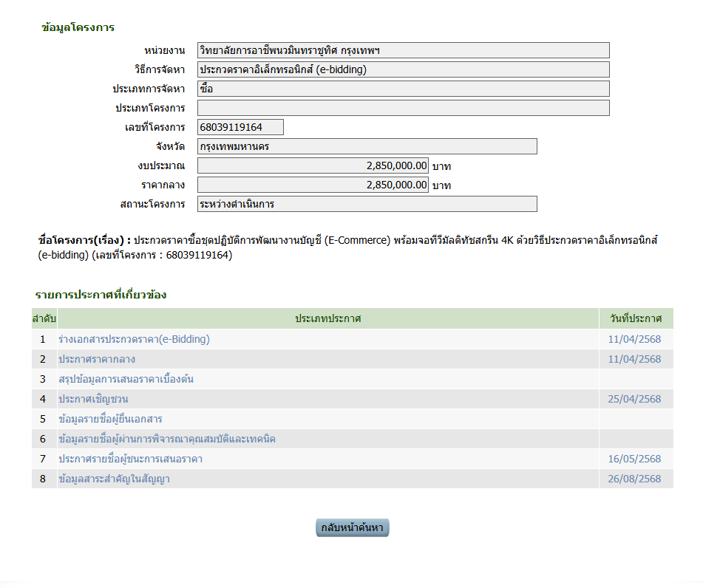Click the date 26/08/2568
703x588 pixels.
634,479
